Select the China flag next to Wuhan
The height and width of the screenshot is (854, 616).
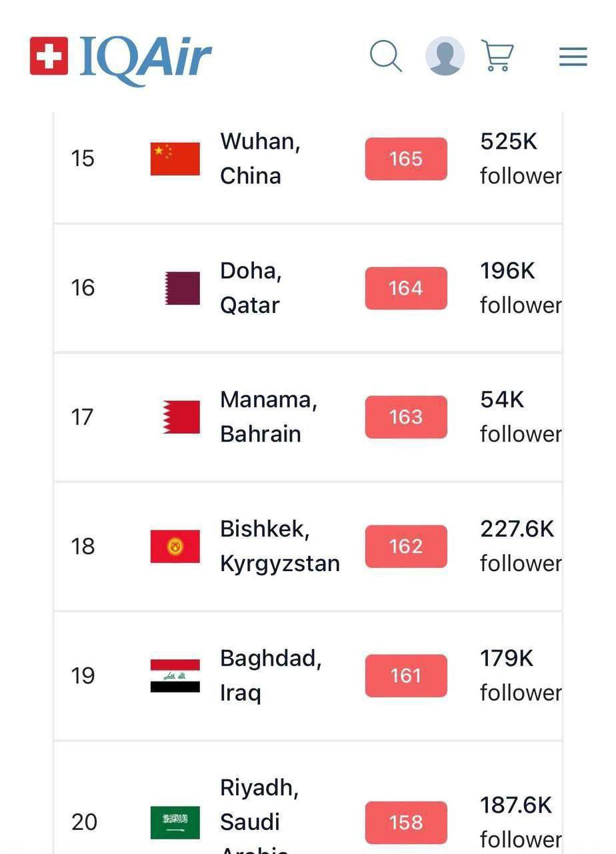click(x=175, y=159)
